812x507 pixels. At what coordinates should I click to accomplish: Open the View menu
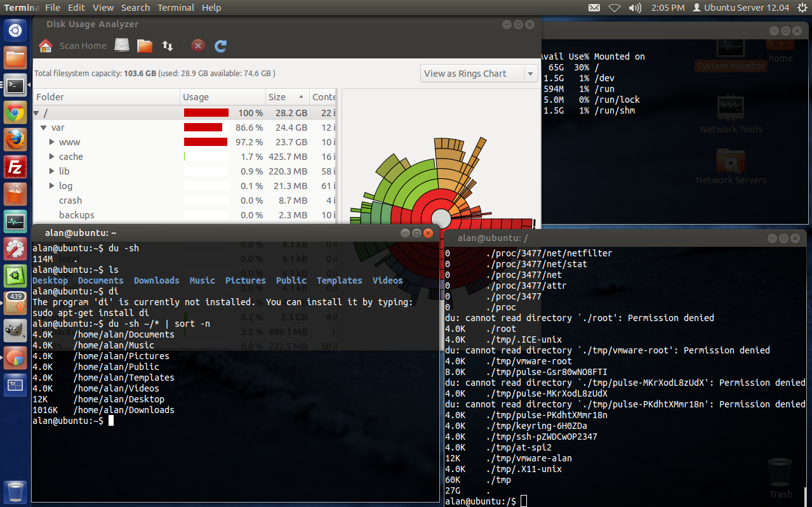(103, 8)
